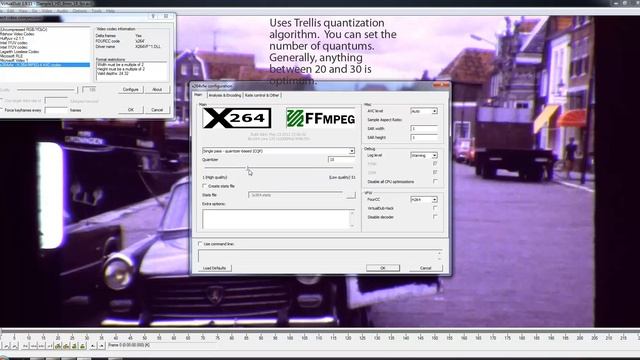Click the command line text box
Viewport: 640px width, 360px height.
click(320, 256)
